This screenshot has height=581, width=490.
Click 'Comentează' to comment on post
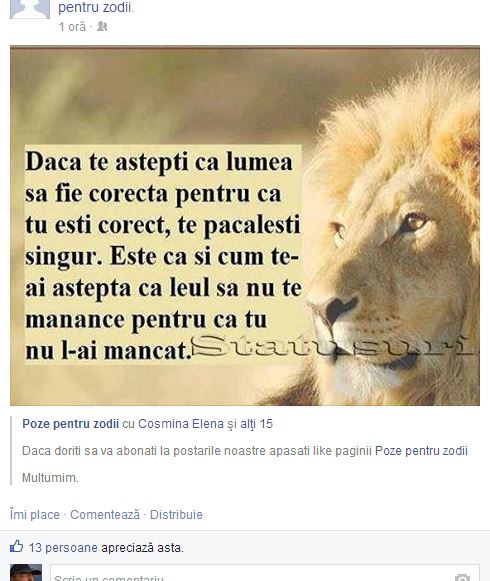pyautogui.click(x=105, y=514)
